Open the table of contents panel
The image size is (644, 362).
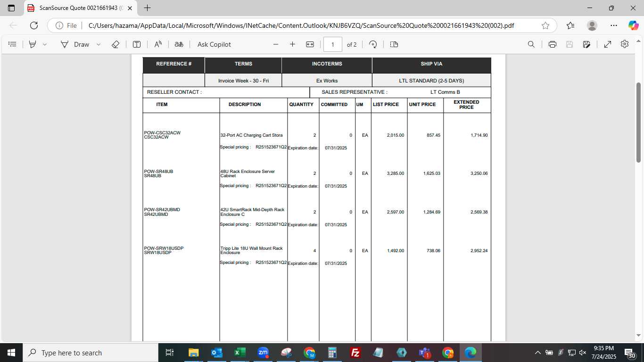click(13, 44)
